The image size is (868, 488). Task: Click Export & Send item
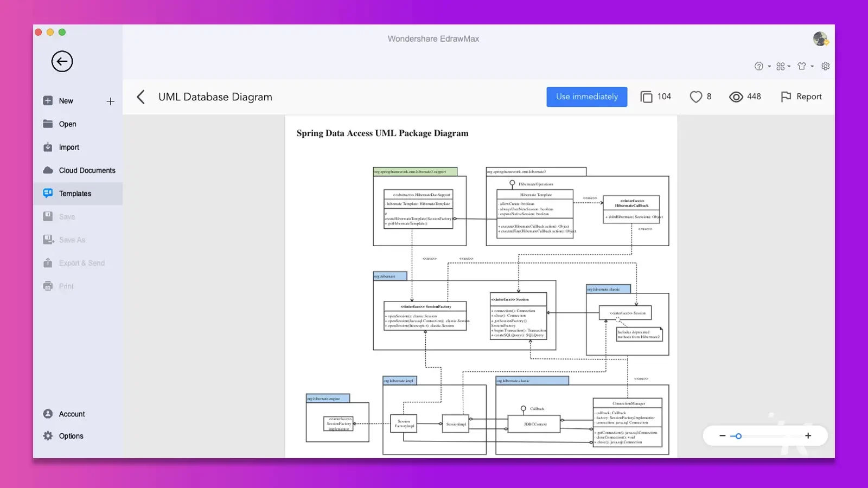tap(81, 263)
